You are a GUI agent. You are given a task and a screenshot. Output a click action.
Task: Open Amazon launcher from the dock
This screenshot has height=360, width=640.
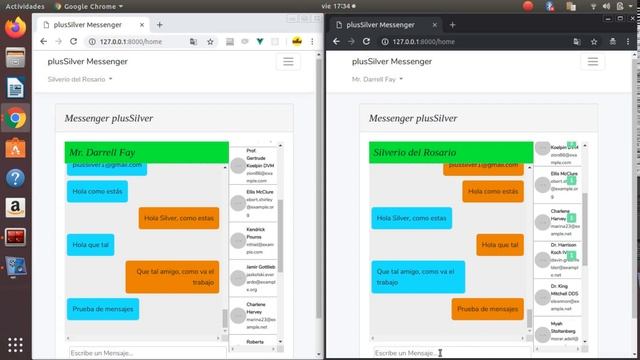click(x=16, y=208)
